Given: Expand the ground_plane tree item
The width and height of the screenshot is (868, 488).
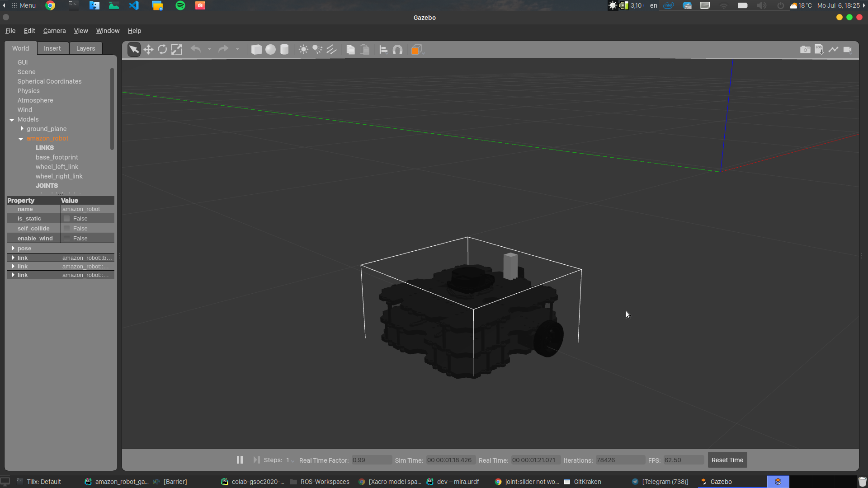Looking at the screenshot, I should click(22, 129).
